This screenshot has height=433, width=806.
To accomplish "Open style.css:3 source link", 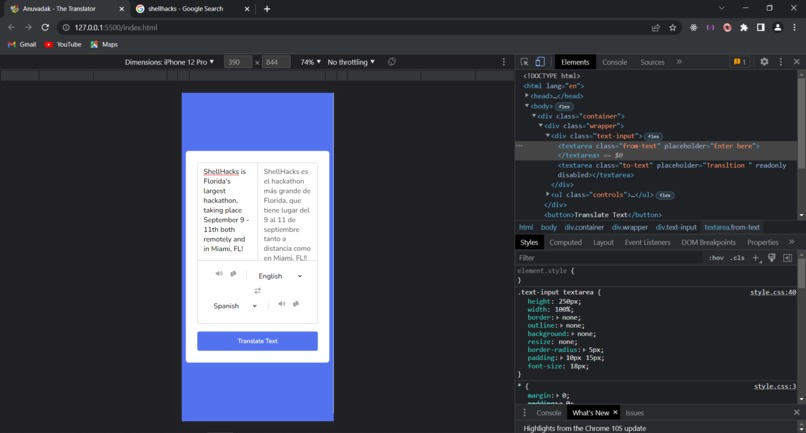I will 775,386.
